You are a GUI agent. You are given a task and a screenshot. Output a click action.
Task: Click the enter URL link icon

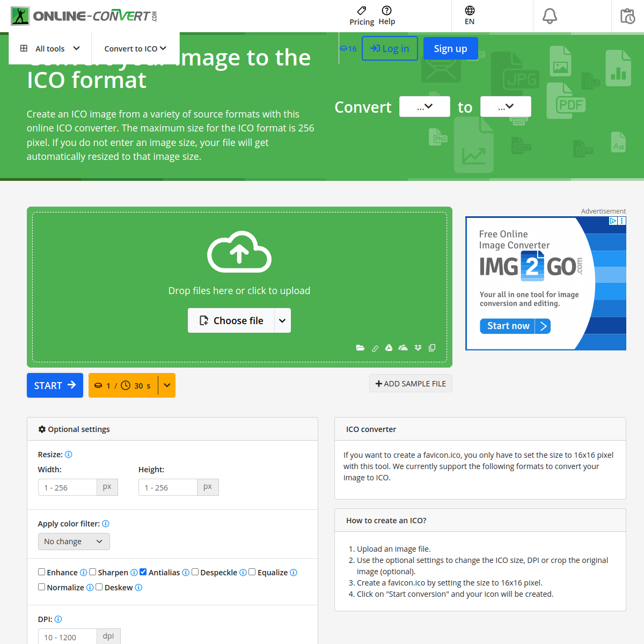click(x=375, y=348)
